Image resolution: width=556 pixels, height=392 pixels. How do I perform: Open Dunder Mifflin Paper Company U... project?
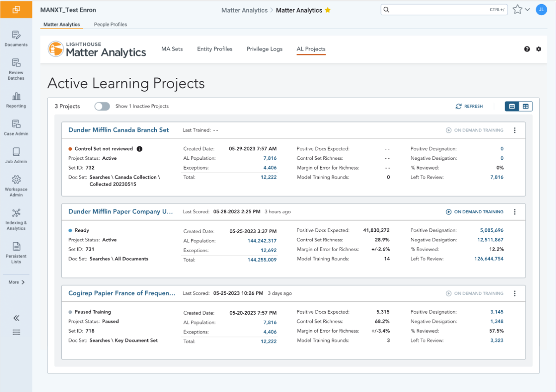120,212
